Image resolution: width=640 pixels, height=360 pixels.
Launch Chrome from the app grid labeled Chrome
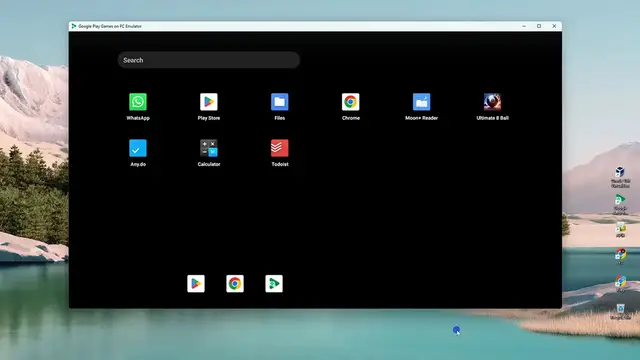[x=351, y=102]
